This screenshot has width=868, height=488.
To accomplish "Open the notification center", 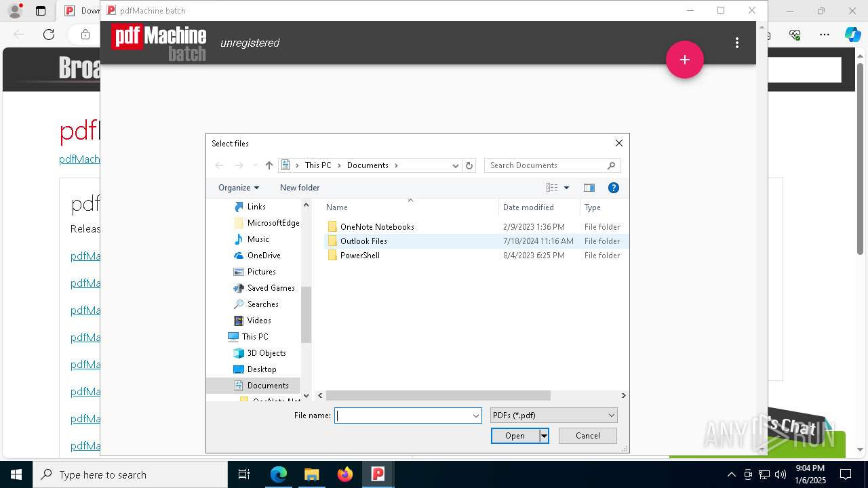I will click(846, 474).
